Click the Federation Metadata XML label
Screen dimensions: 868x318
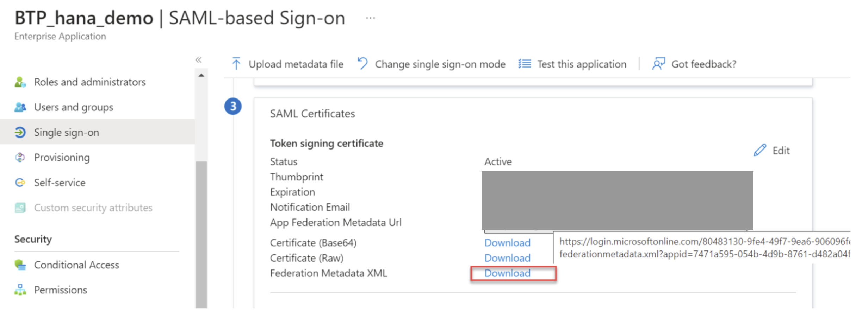tap(329, 273)
